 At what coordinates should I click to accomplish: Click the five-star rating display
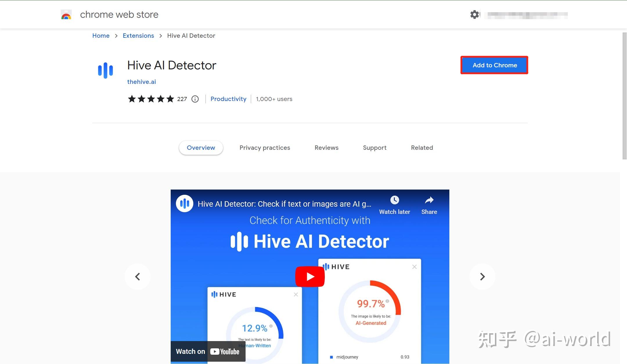pyautogui.click(x=151, y=99)
